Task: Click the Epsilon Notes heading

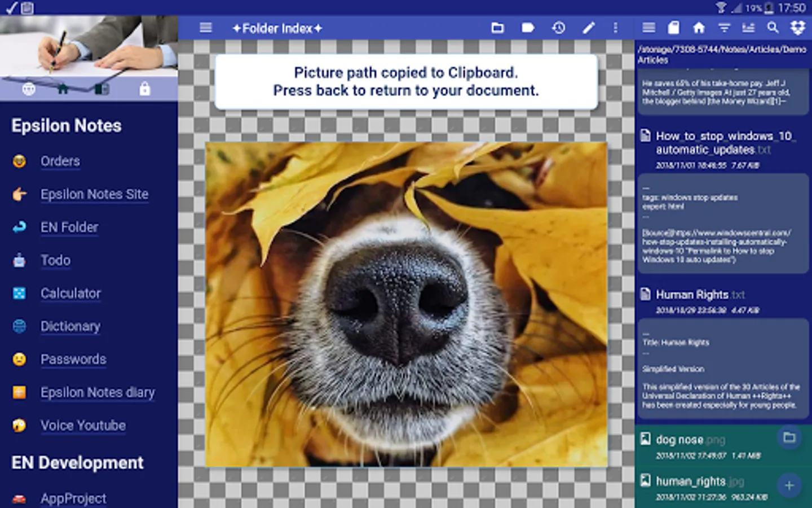Action: click(x=67, y=126)
